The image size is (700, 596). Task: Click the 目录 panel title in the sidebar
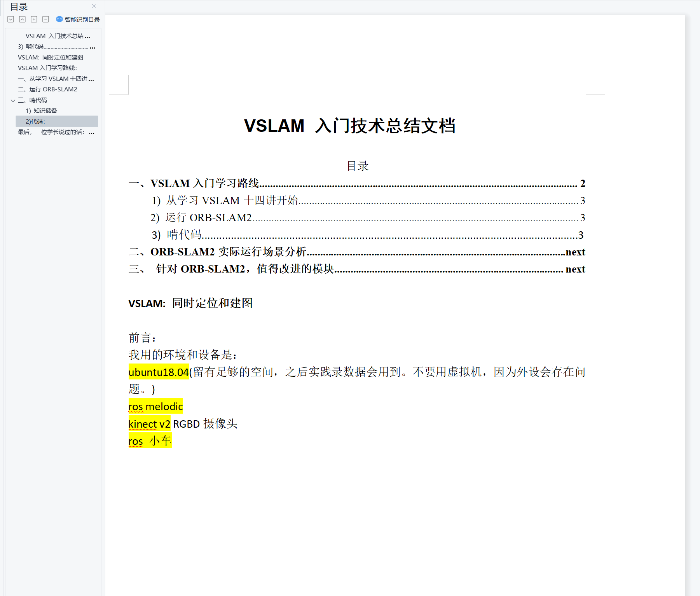pyautogui.click(x=19, y=7)
